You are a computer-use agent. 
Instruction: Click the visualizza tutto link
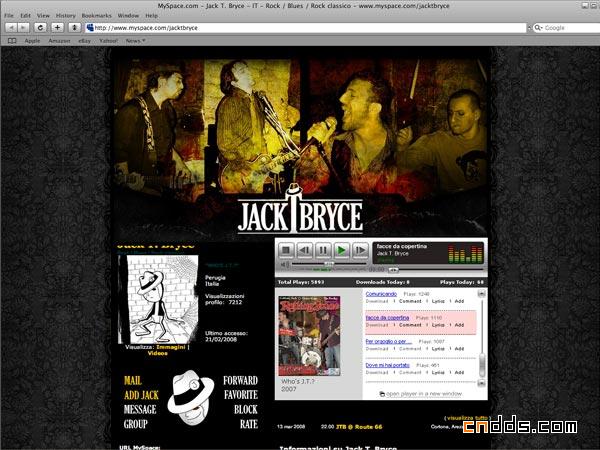[467, 418]
